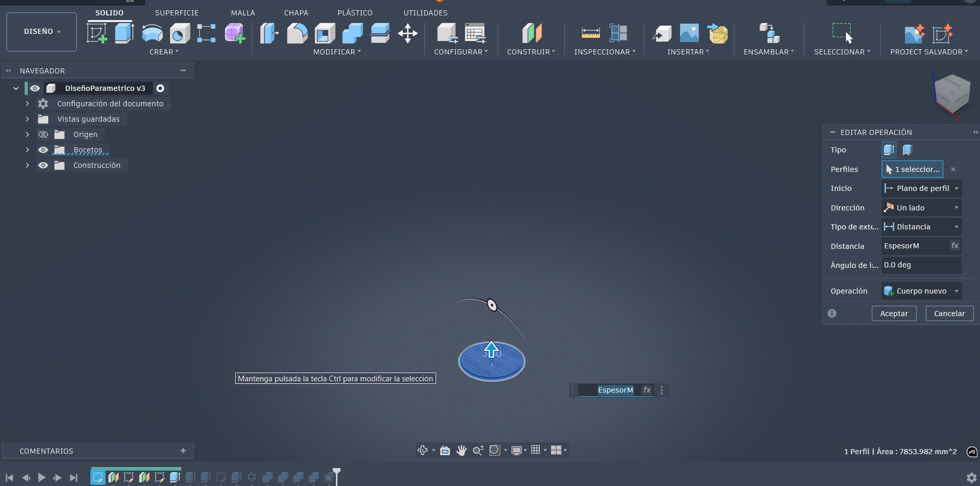Toggle visibility of Bocetos folder

[x=43, y=150]
